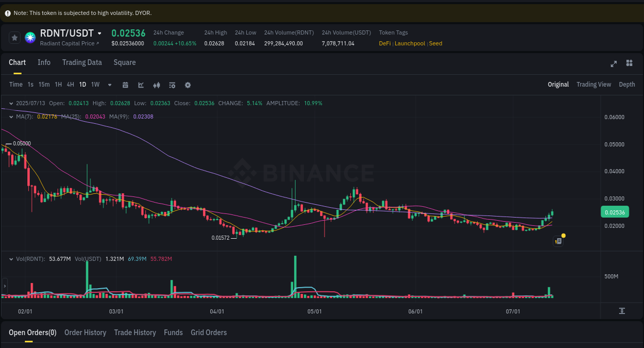This screenshot has width=644, height=348.
Task: Open the technical indicators icon
Action: tap(141, 85)
